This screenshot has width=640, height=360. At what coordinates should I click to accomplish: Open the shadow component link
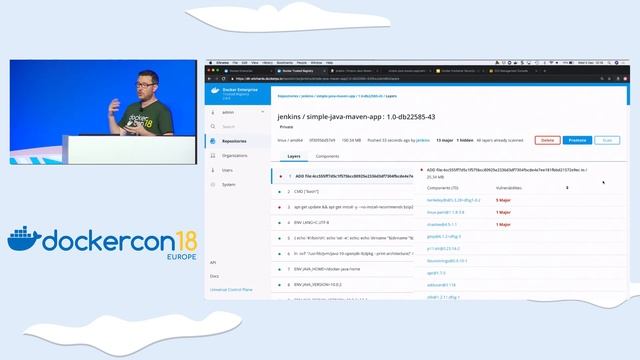[x=442, y=224]
